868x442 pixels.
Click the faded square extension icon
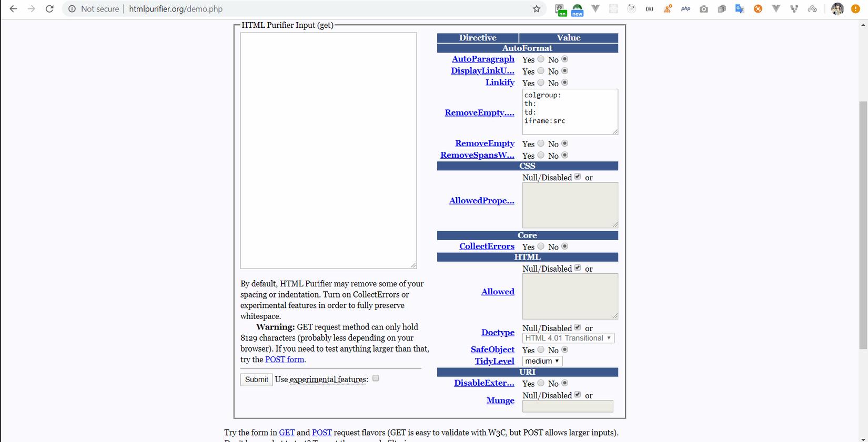coord(613,9)
